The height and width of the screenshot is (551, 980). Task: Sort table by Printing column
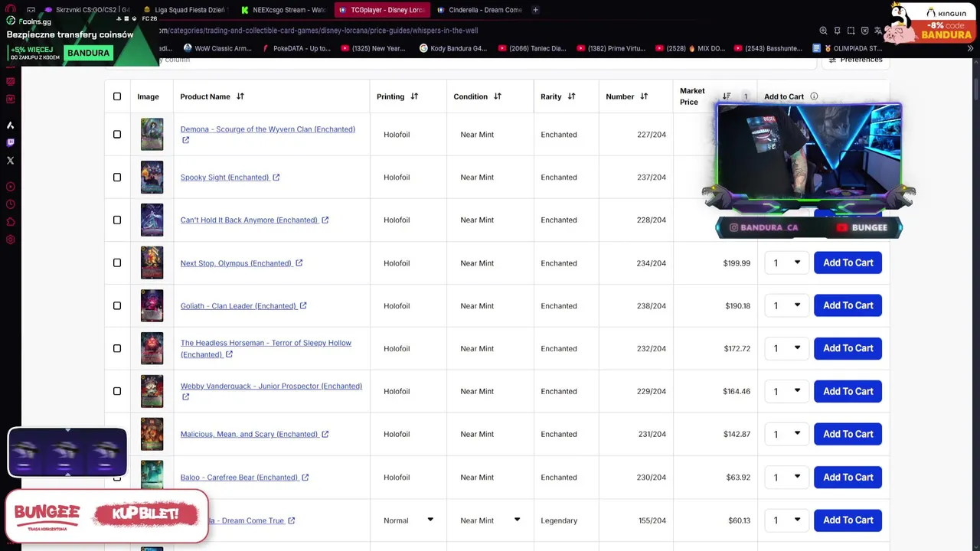[x=414, y=96]
